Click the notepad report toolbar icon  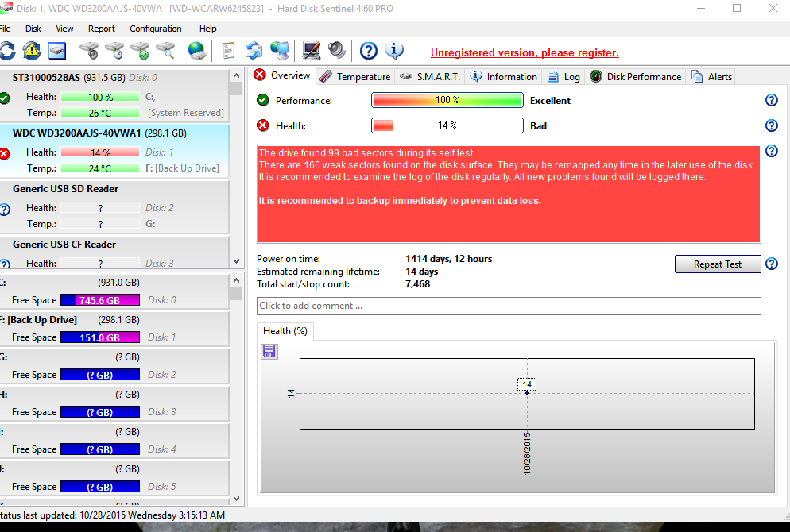[x=229, y=51]
